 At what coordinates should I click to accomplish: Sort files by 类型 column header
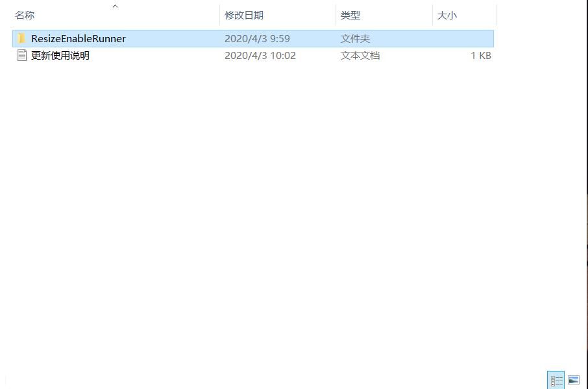[x=350, y=15]
